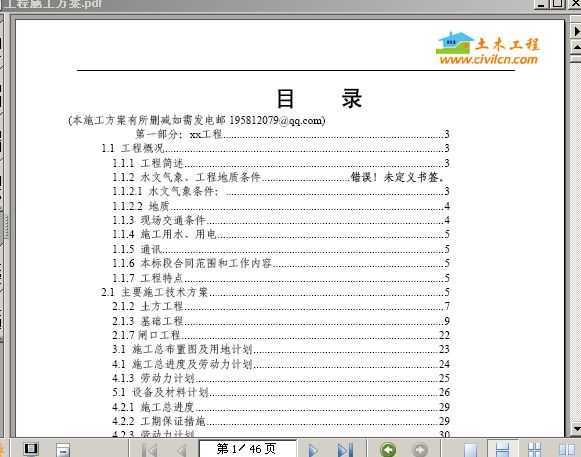581x457 pixels.
Task: Click entry 1.1.3 现场交通条件
Action: click(x=281, y=220)
